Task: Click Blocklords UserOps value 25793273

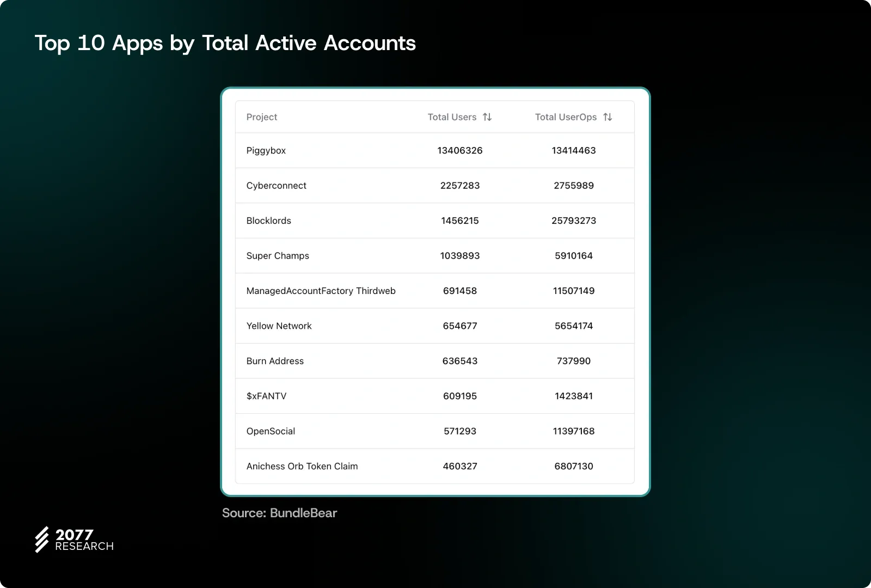Action: tap(574, 220)
